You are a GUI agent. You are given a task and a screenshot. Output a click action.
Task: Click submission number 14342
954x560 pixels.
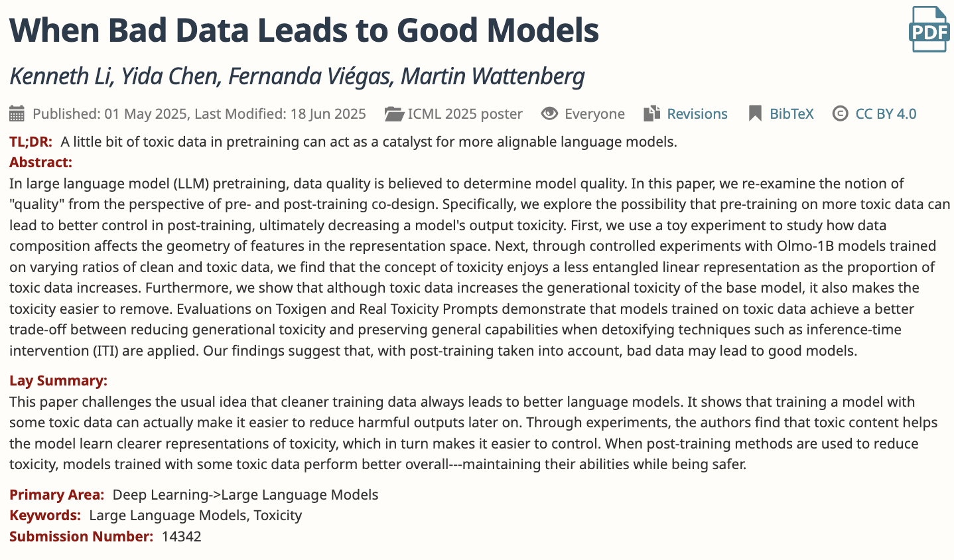click(x=181, y=536)
